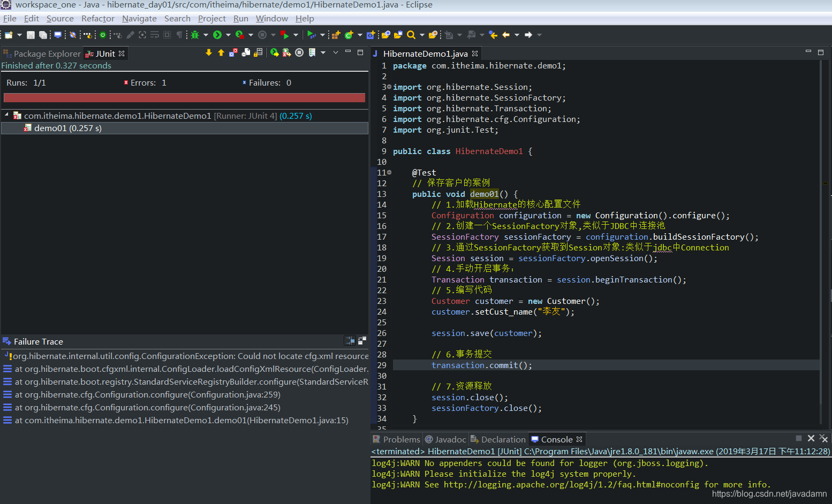Open the Window menu

click(x=272, y=18)
